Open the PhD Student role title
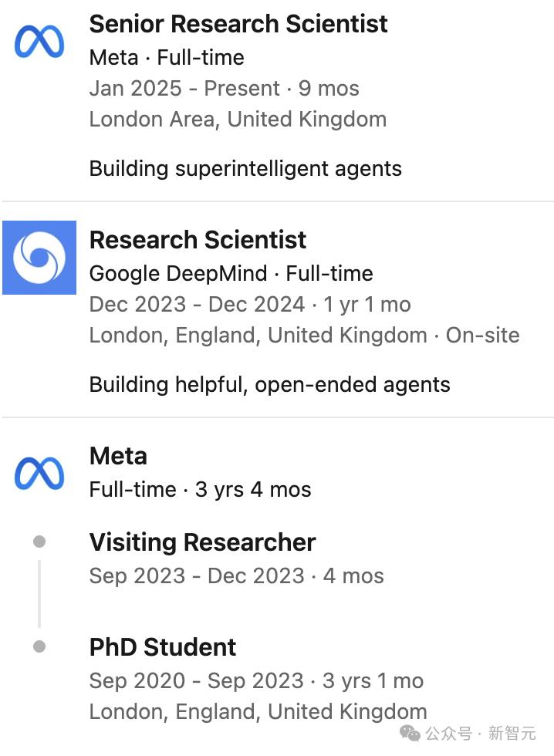This screenshot has height=756, width=554. click(163, 646)
